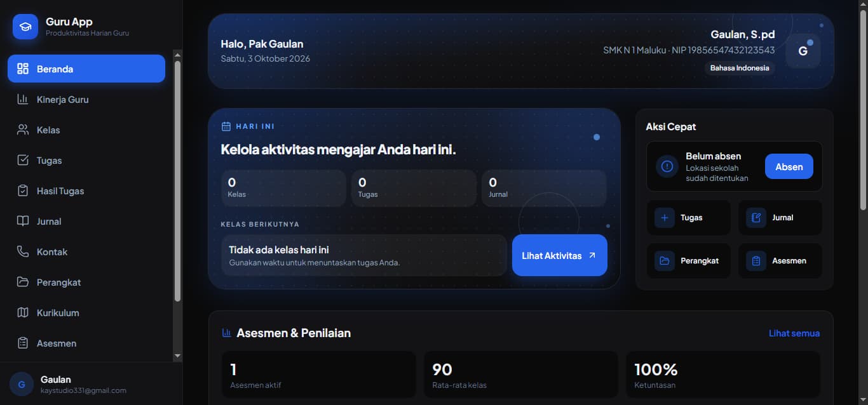
Task: Click the Sabtu, 3 Oktober 2026 date
Action: (x=266, y=58)
